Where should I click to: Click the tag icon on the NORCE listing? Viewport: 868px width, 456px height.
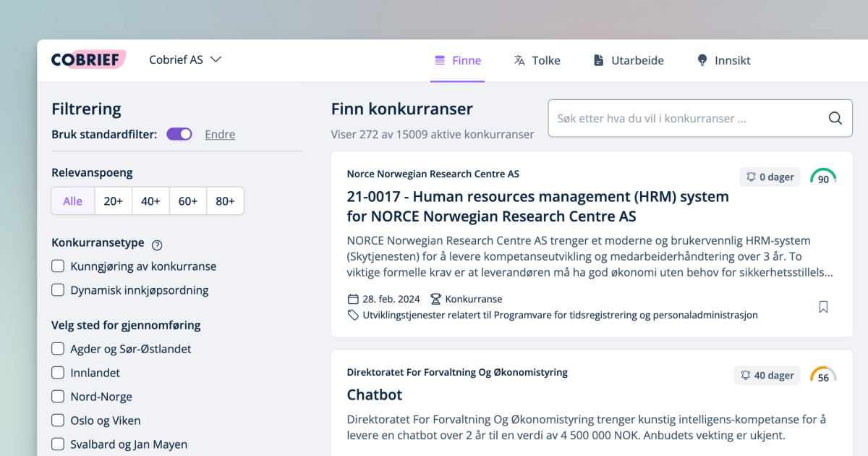(x=352, y=314)
